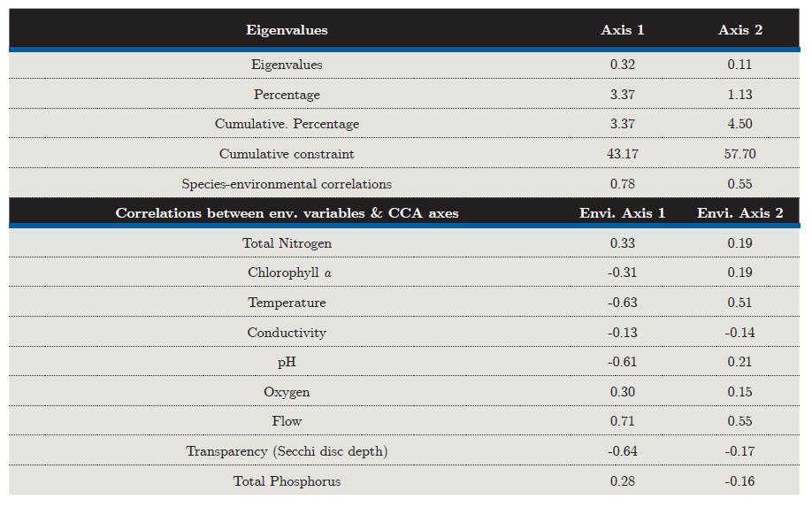This screenshot has width=812, height=507.
Task: Click the correlations section header bar
Action: (287, 213)
